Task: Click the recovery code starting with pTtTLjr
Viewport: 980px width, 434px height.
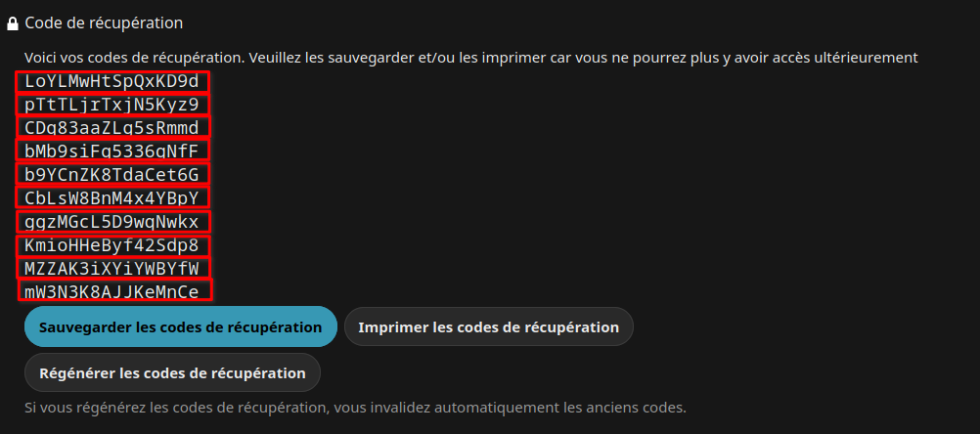Action: [x=111, y=105]
